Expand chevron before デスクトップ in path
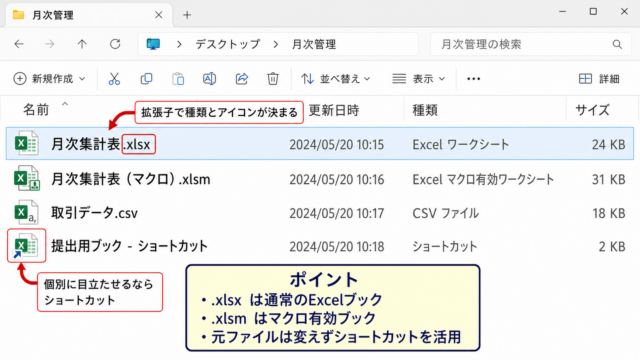This screenshot has height=360, width=640. coord(179,44)
